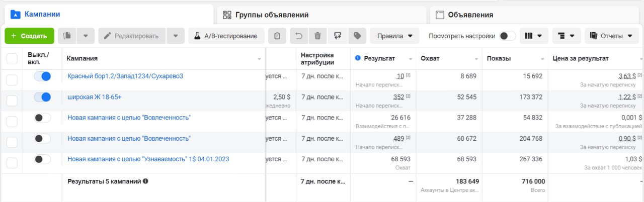Open the columns layout dropdown
The width and height of the screenshot is (644, 202).
pyautogui.click(x=533, y=36)
